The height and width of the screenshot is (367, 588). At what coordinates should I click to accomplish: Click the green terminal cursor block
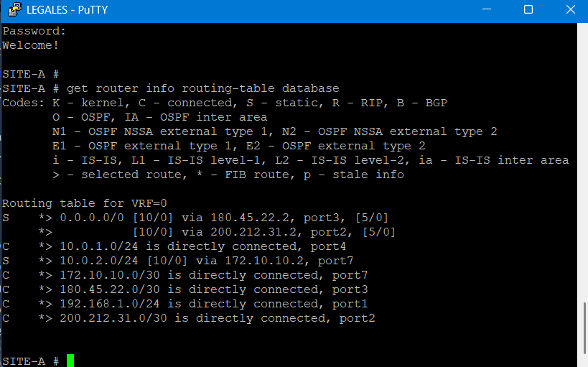point(70,361)
